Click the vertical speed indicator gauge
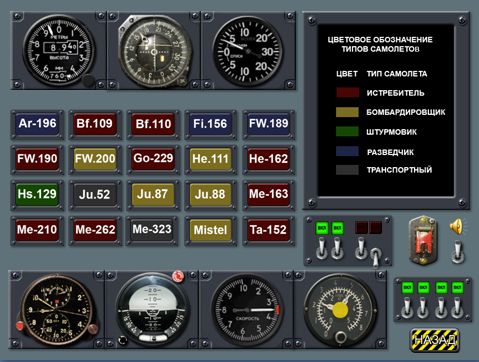Image resolution: width=479 pixels, height=362 pixels. pos(248,51)
